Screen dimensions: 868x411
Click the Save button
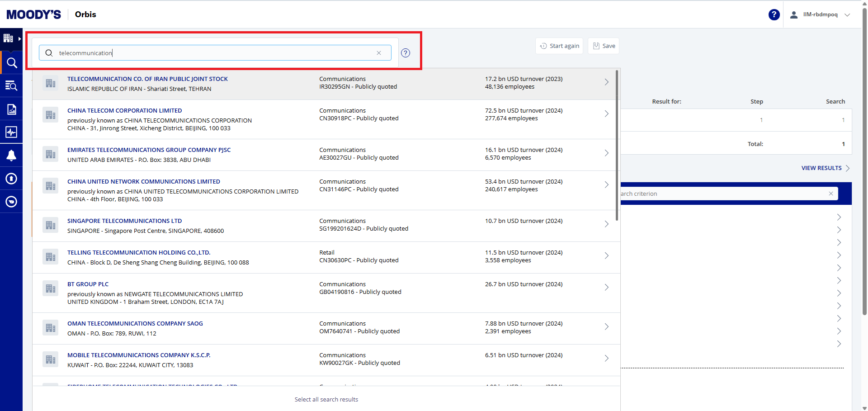[x=604, y=46]
